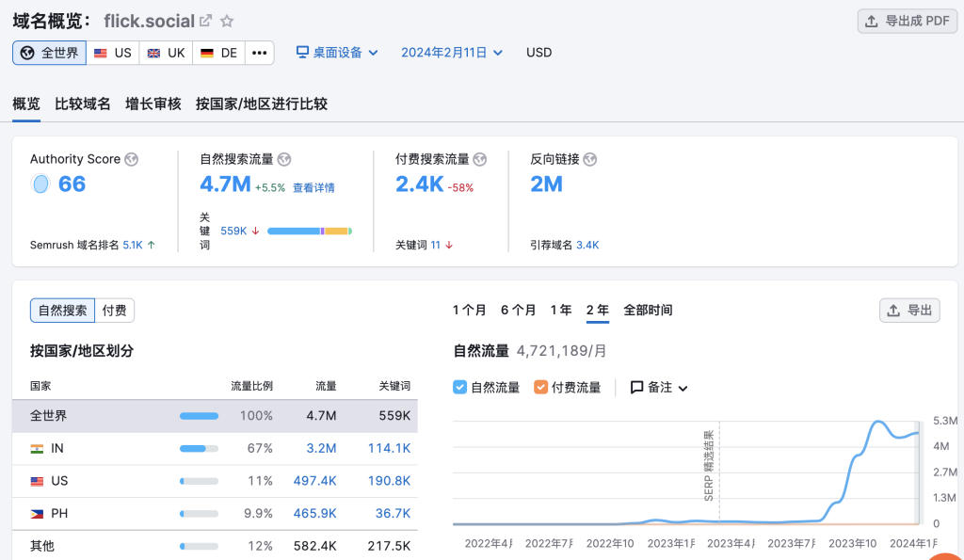The height and width of the screenshot is (560, 964).
Task: Open 桌面设备 device dropdown
Action: 337,53
